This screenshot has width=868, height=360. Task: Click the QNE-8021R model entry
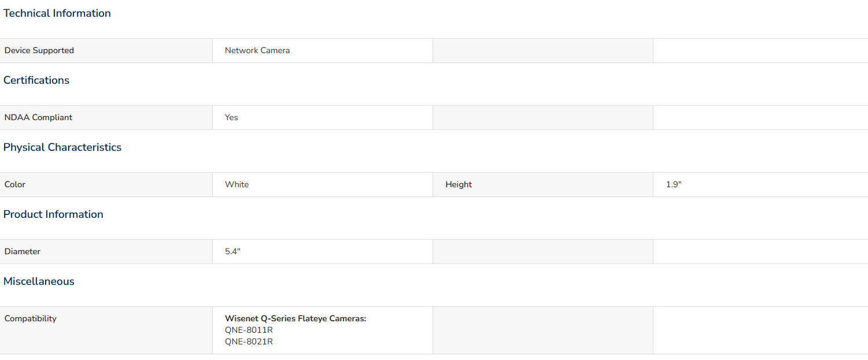pyautogui.click(x=249, y=342)
